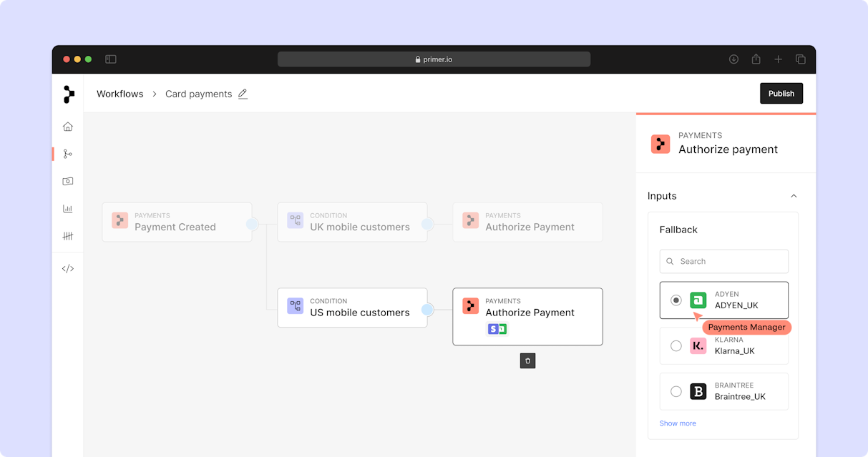Open the developer code brackets icon
This screenshot has height=457, width=868.
pyautogui.click(x=68, y=269)
